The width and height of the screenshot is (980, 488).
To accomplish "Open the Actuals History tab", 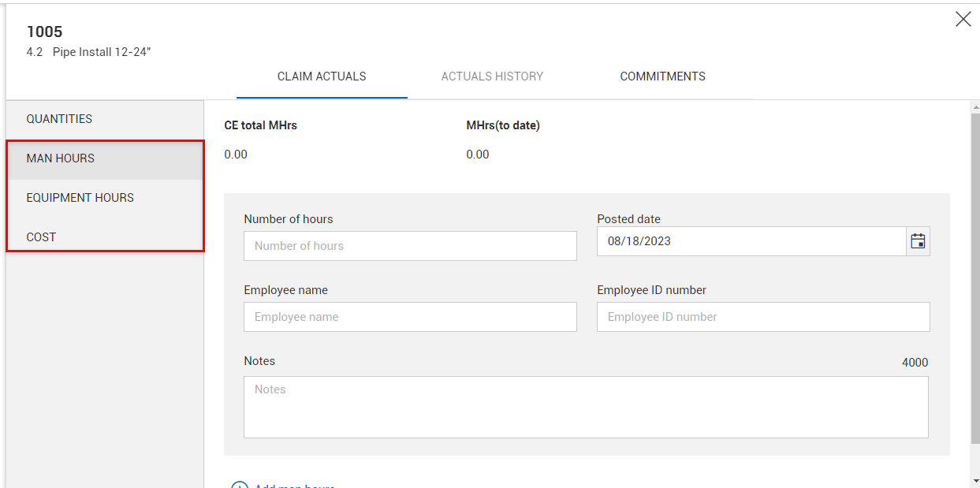I will tap(492, 76).
